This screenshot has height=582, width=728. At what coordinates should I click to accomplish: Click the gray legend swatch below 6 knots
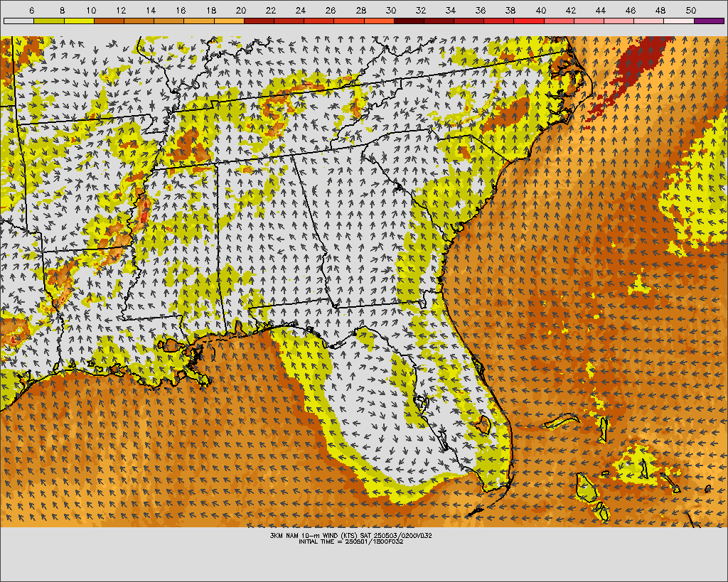tap(19, 21)
